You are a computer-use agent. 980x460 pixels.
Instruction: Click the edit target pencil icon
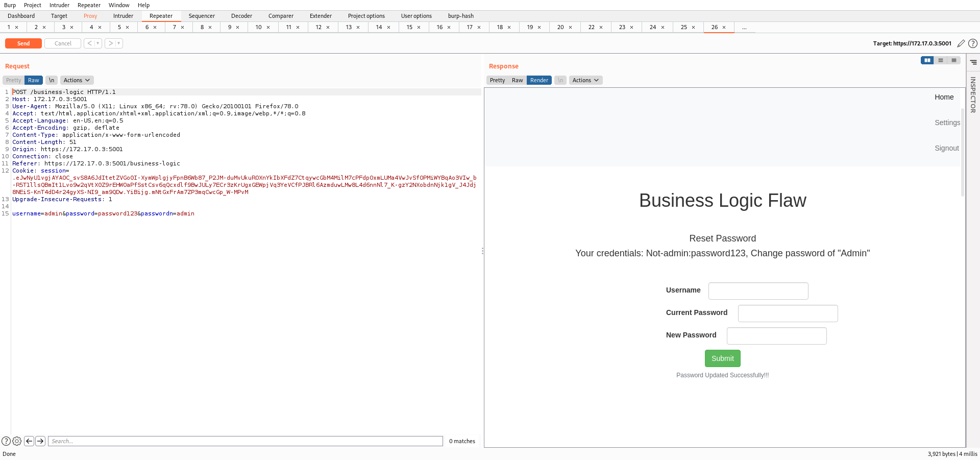coord(961,43)
